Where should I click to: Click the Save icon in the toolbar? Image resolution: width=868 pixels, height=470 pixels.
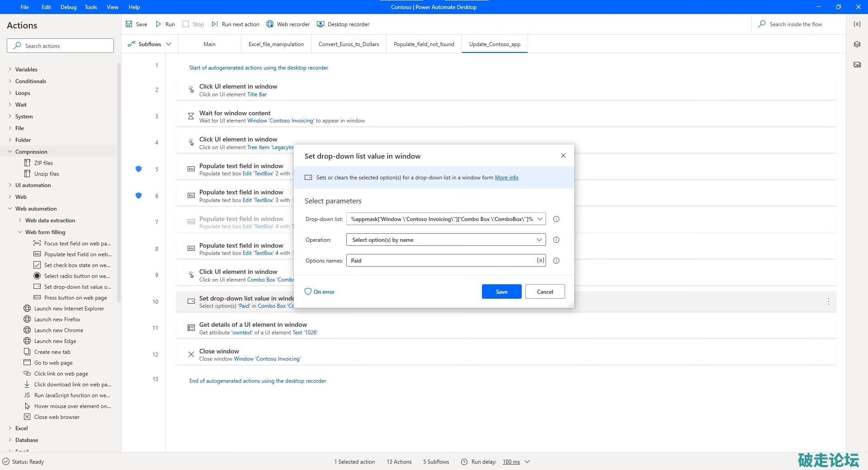tap(129, 24)
